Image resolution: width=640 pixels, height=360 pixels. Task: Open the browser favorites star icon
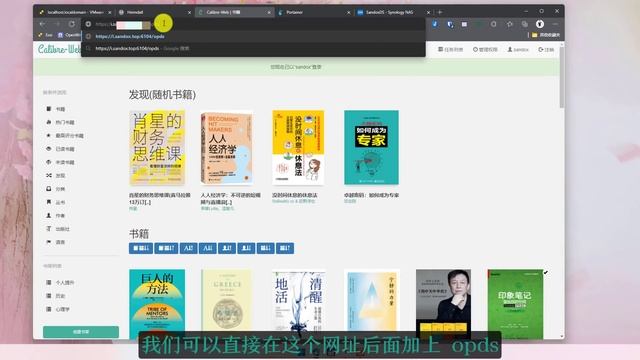pos(510,24)
